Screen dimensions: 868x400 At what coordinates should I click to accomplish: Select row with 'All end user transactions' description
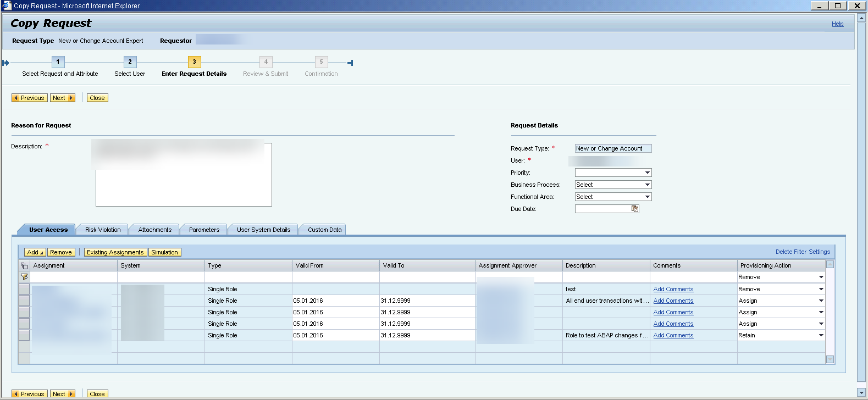click(24, 301)
